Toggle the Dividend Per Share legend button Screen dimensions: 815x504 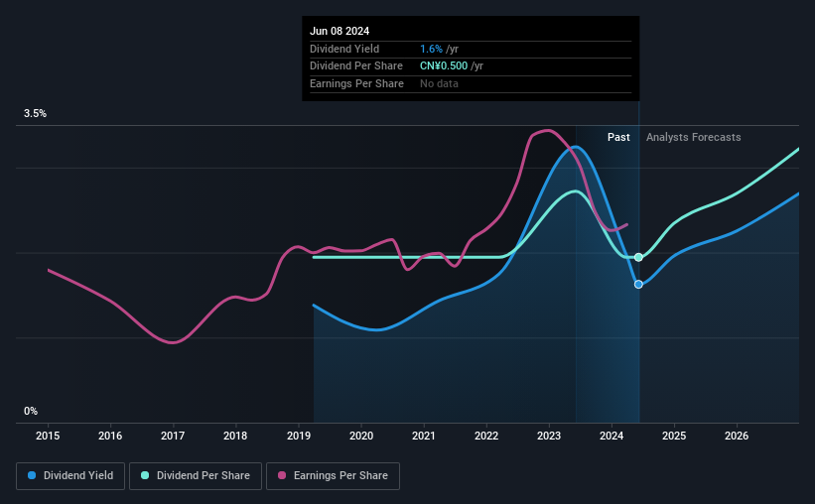coord(196,476)
